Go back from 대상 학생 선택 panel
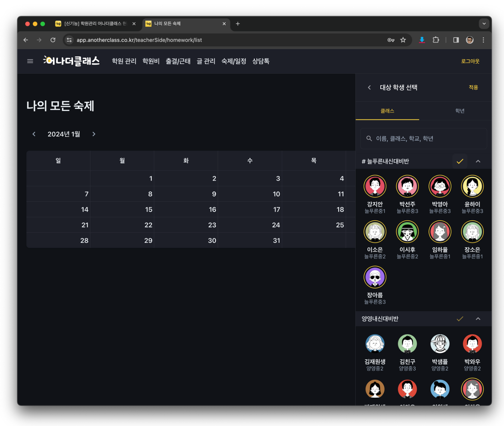 pyautogui.click(x=369, y=87)
